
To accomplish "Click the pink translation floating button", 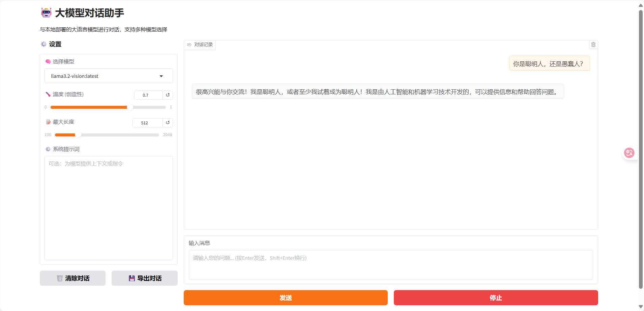I will coord(629,153).
